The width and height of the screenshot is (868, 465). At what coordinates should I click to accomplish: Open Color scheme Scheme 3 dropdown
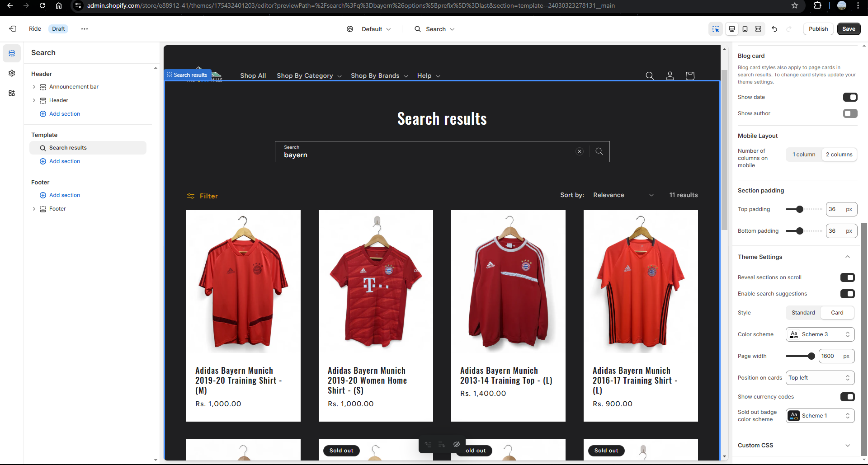coord(820,334)
